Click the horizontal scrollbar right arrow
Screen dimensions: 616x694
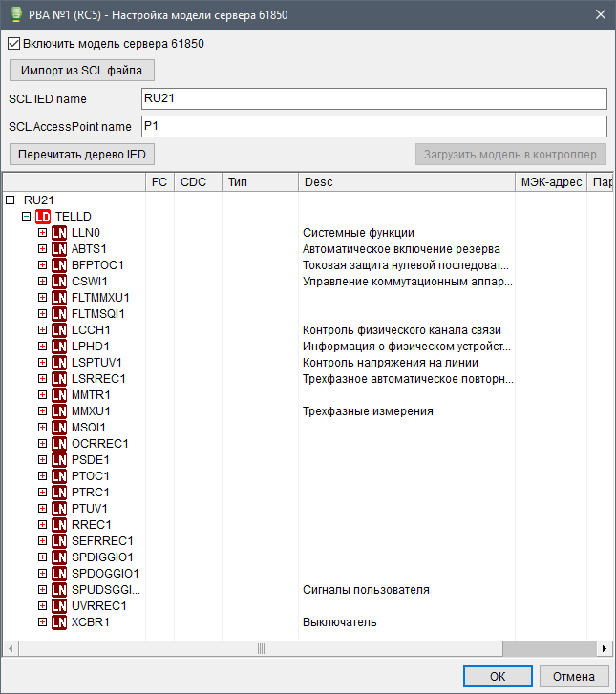tap(604, 649)
